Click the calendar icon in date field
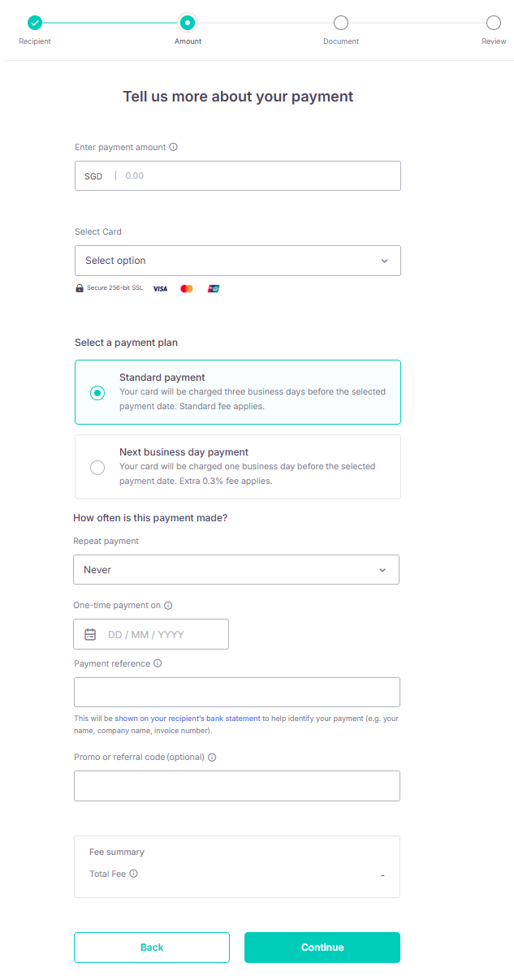The width and height of the screenshot is (514, 980). (x=90, y=635)
